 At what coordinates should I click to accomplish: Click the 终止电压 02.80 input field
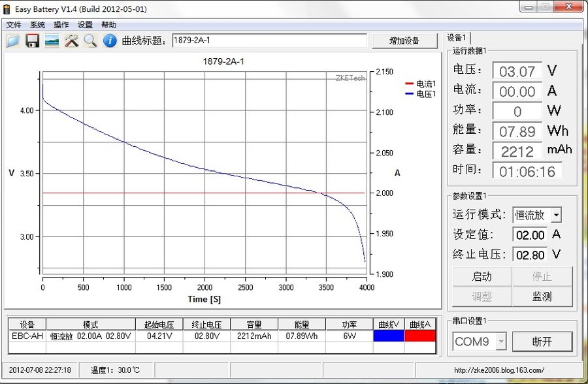point(531,255)
